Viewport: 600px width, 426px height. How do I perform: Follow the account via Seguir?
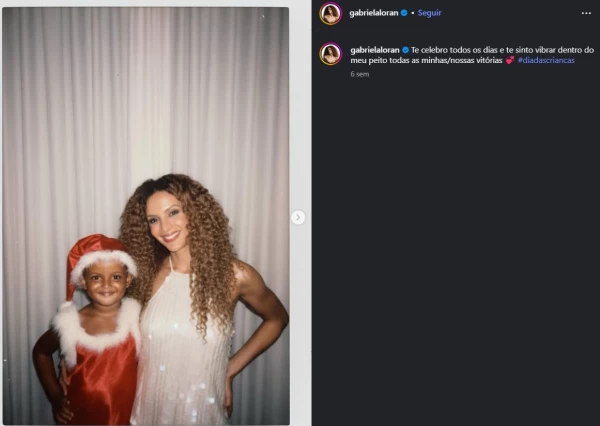(x=429, y=13)
